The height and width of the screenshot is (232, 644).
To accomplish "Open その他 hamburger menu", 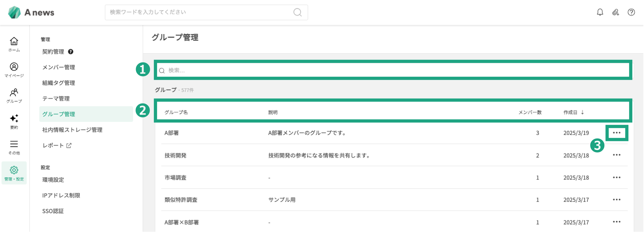I will (x=14, y=147).
